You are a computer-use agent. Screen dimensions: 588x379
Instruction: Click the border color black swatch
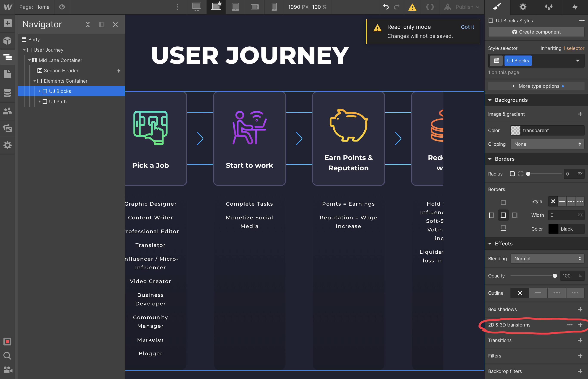[553, 229]
